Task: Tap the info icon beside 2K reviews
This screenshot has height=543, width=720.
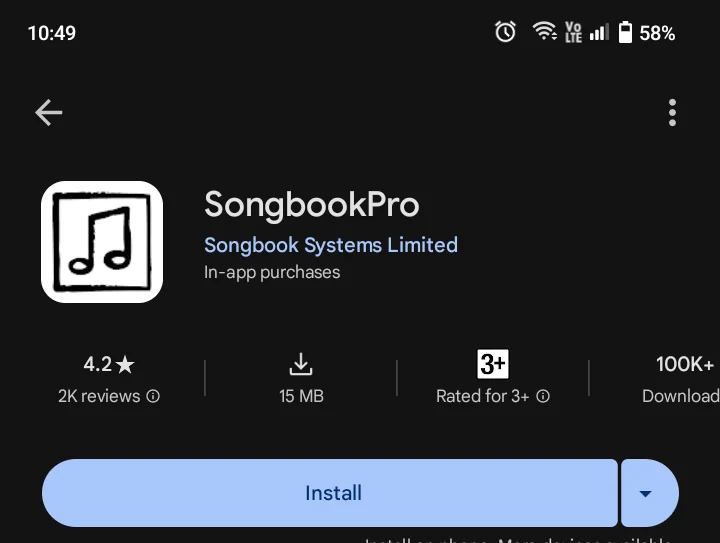Action: coord(153,396)
